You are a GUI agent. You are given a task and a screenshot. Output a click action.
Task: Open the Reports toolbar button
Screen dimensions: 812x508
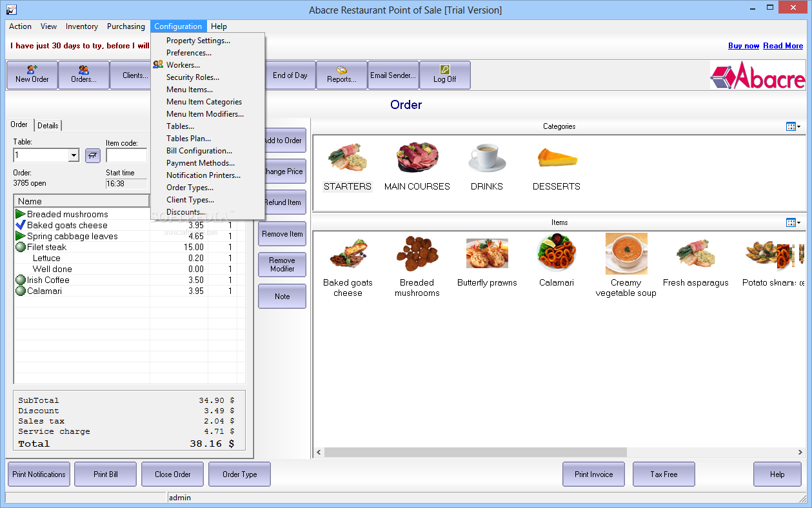tap(342, 75)
